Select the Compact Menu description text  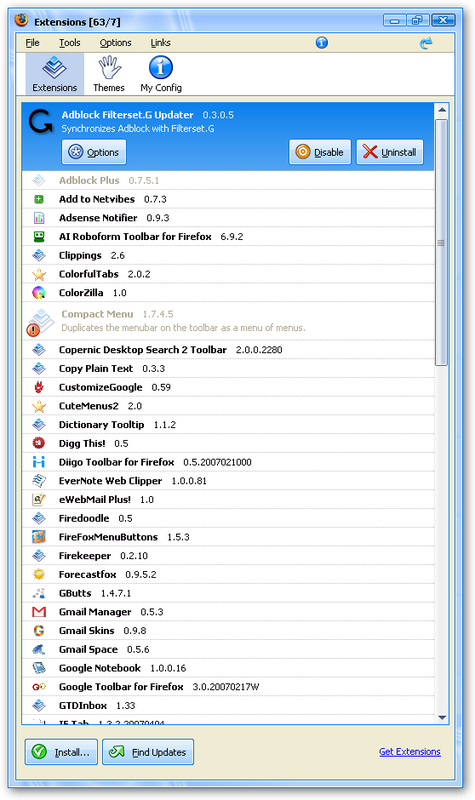[183, 328]
